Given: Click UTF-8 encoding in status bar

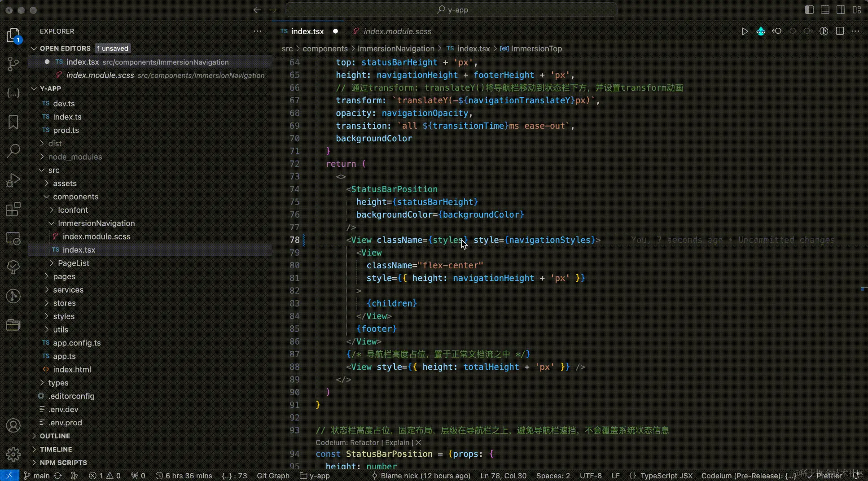Looking at the screenshot, I should tap(591, 476).
